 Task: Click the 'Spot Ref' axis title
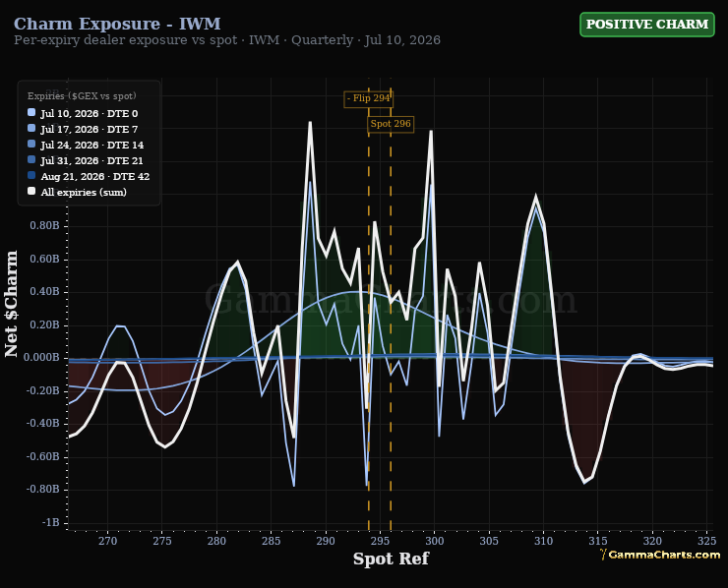click(x=391, y=559)
